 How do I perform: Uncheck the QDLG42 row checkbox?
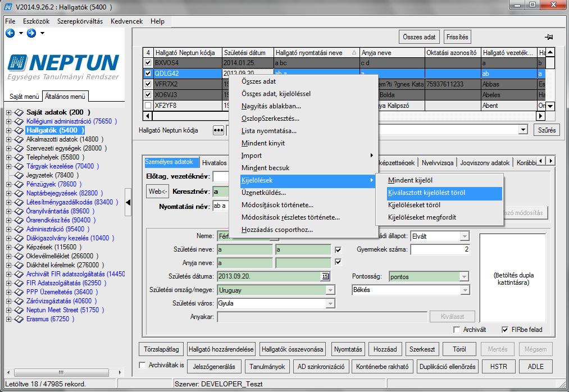[x=148, y=74]
